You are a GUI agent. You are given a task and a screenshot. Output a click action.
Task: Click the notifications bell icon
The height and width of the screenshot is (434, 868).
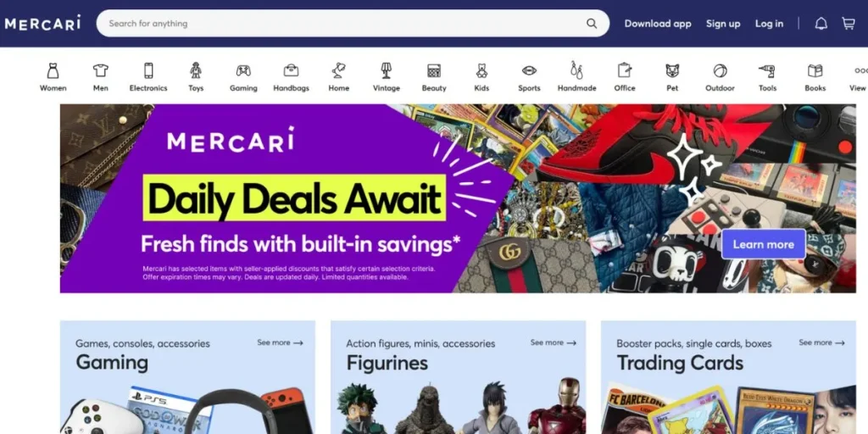click(821, 24)
